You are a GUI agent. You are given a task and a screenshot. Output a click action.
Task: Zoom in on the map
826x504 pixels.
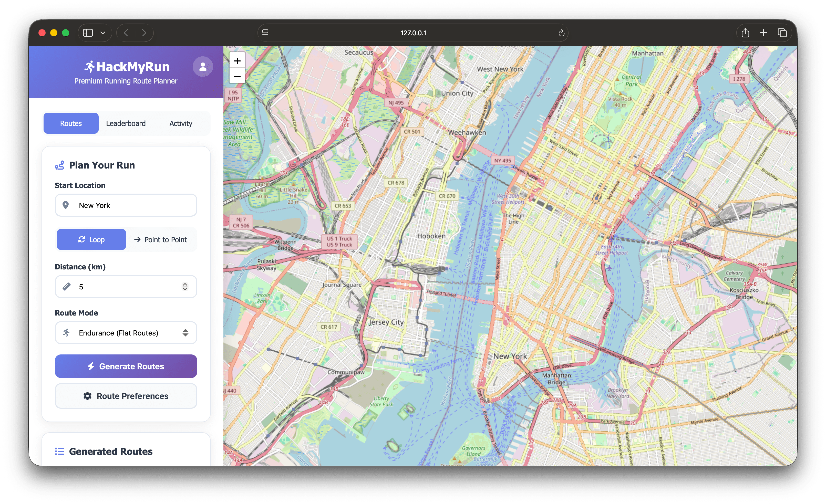(237, 61)
